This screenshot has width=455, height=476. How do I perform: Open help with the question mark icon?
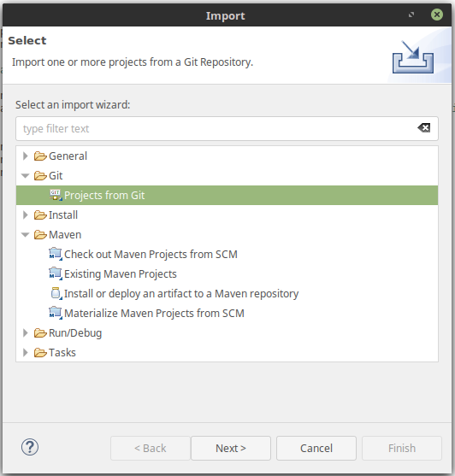30,447
